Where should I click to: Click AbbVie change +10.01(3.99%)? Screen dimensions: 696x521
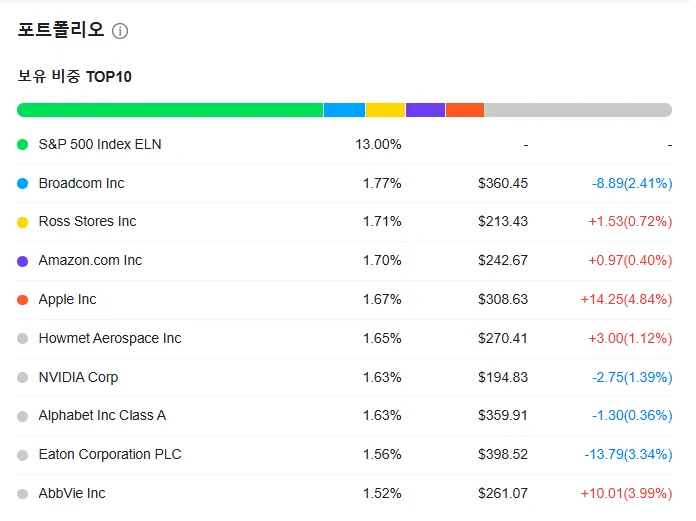pos(627,493)
